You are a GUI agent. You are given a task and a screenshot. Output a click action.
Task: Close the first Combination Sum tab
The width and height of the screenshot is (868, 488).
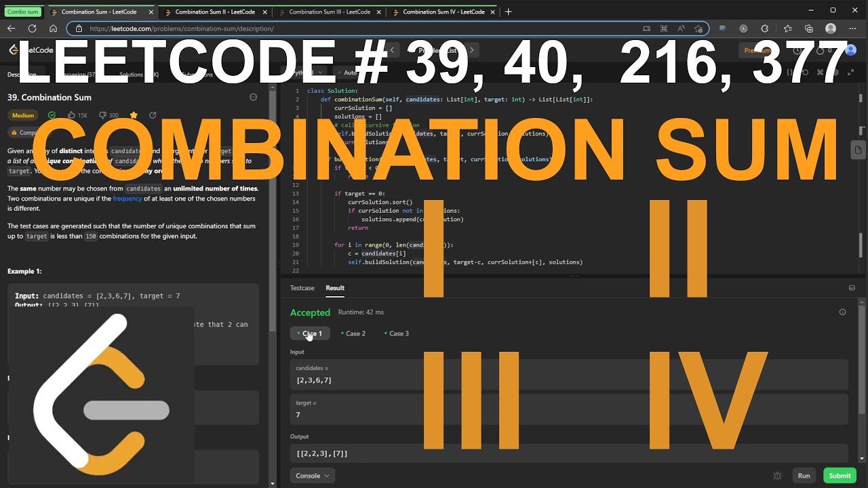pos(151,12)
